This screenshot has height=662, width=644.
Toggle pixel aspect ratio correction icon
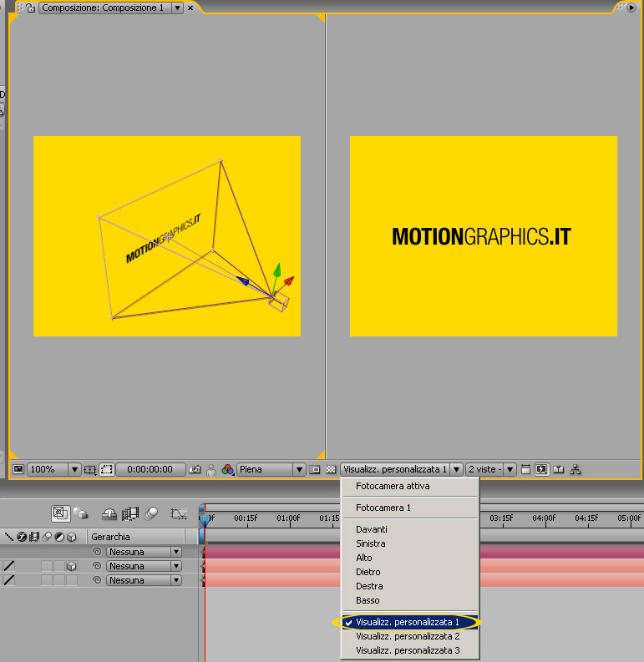click(x=525, y=469)
